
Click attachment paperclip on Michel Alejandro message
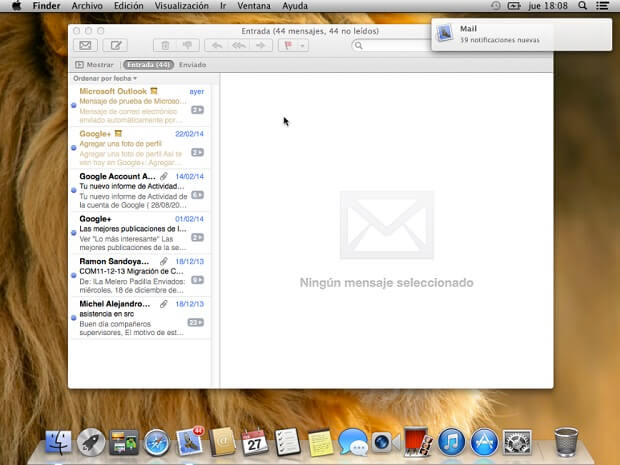(164, 304)
